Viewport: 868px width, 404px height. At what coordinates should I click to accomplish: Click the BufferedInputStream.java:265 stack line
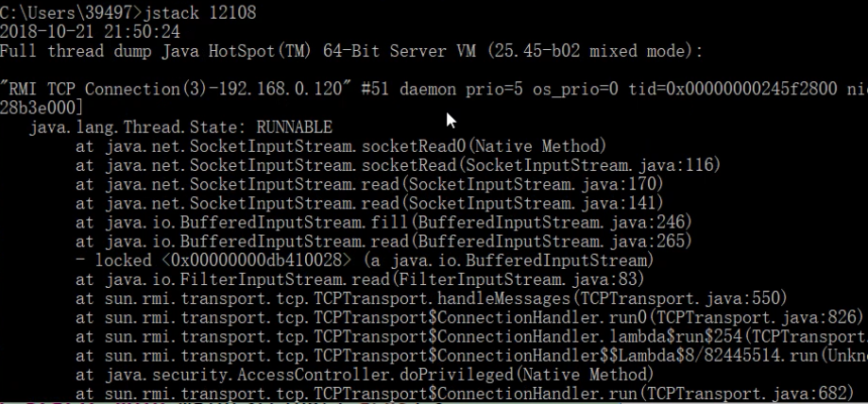(x=384, y=242)
